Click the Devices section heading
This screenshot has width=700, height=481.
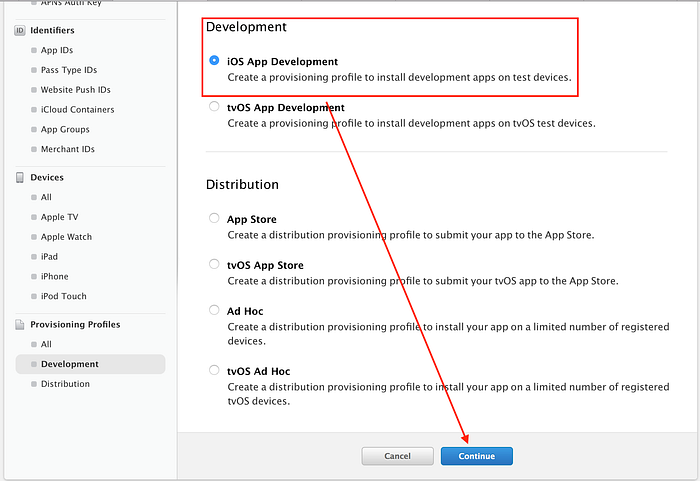click(47, 177)
